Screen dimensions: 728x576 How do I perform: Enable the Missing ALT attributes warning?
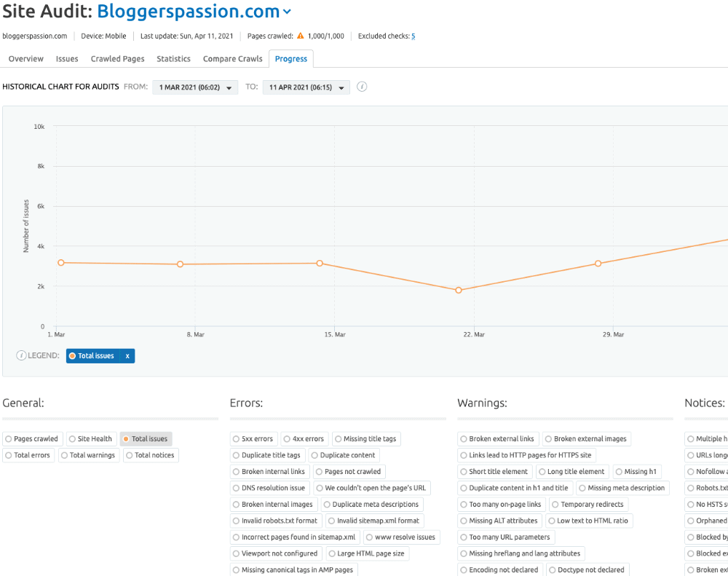click(499, 521)
